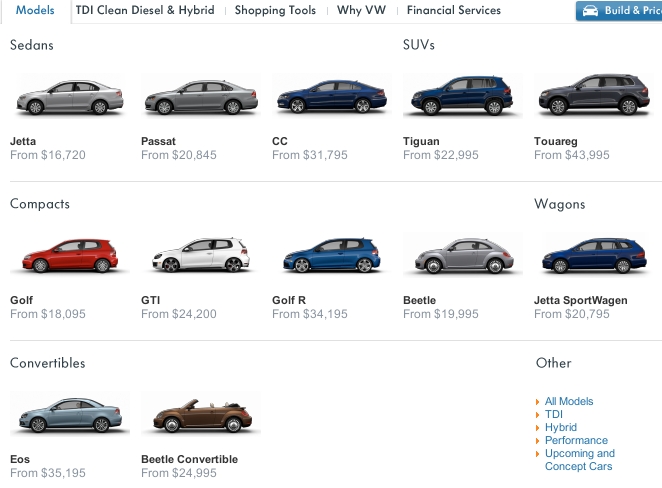Click the GTI model name
The image size is (662, 488).
[150, 300]
